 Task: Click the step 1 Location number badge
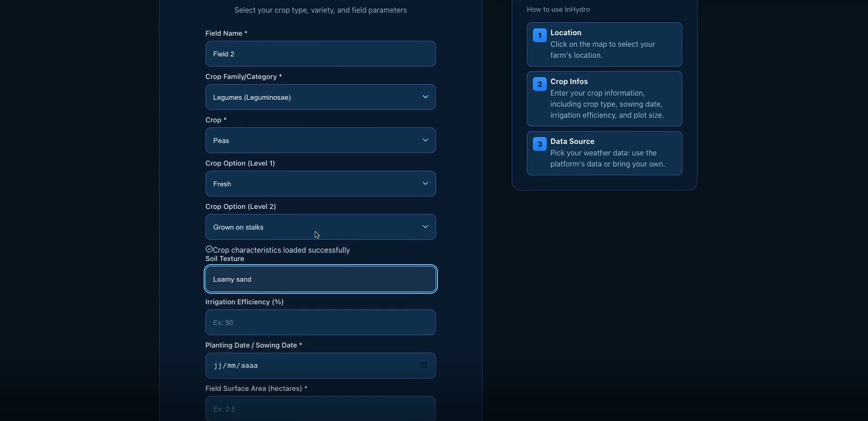click(x=539, y=35)
